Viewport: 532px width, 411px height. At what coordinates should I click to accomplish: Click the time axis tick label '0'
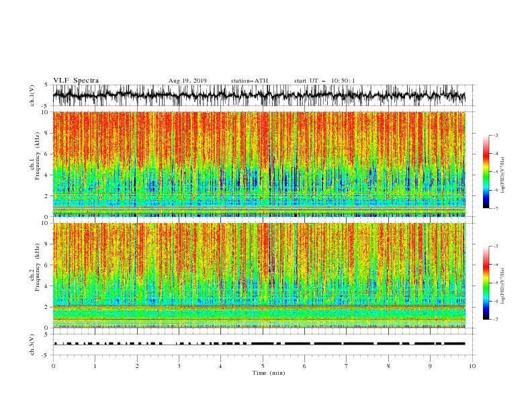click(53, 366)
